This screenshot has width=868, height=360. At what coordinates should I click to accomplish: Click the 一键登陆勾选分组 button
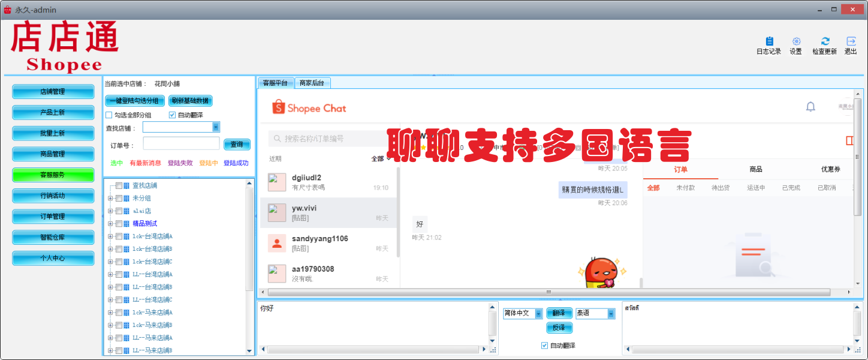click(135, 101)
